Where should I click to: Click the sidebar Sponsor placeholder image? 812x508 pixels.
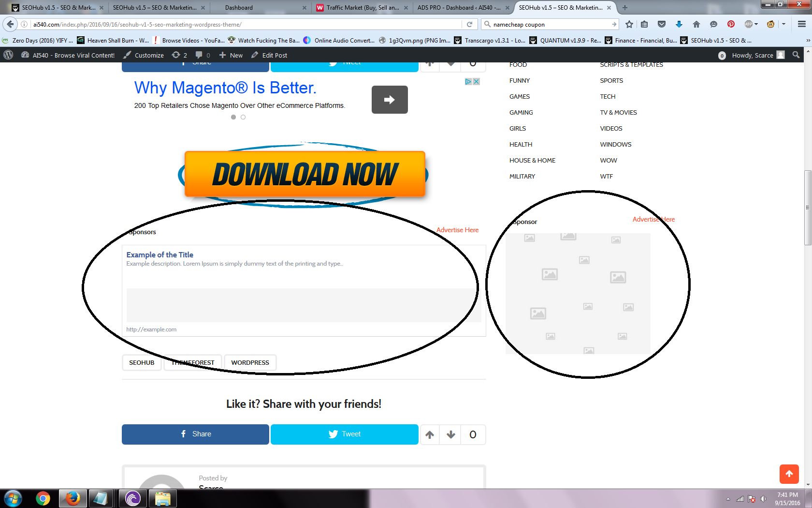point(578,294)
